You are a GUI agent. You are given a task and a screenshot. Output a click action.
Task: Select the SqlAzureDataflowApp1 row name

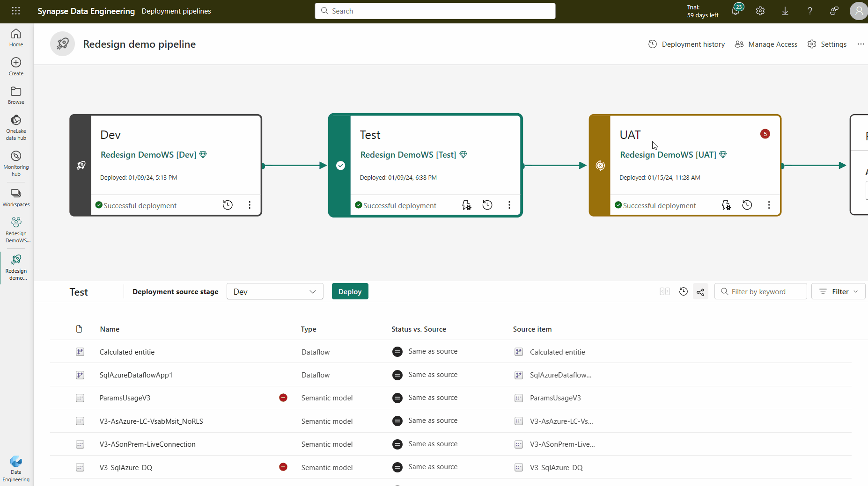pyautogui.click(x=136, y=375)
